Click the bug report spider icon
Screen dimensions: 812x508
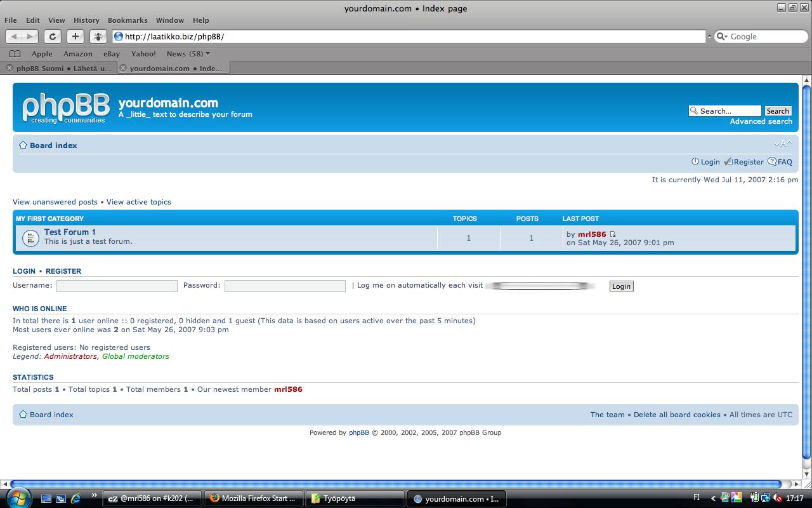(x=98, y=36)
